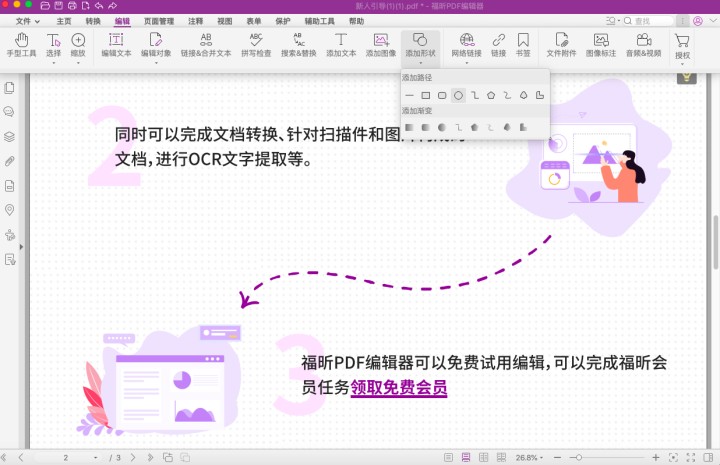720x465 pixels.
Task: Add a gradient pentagon shape
Action: click(x=474, y=127)
